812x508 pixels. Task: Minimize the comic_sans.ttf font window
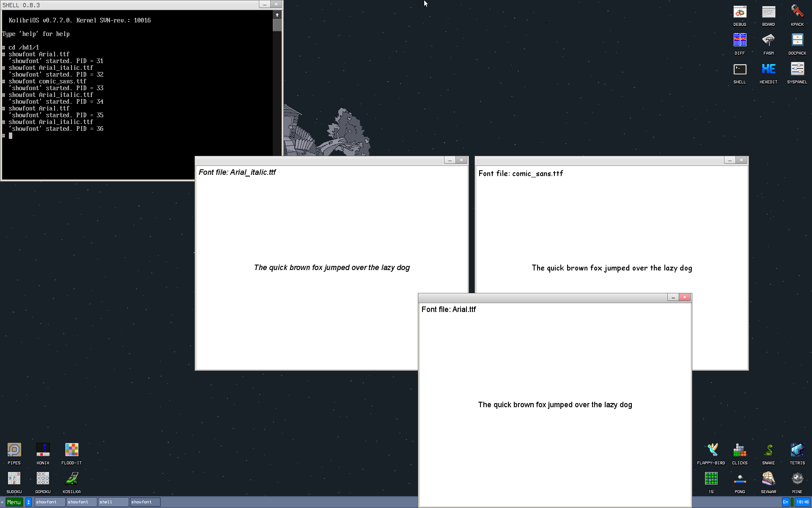point(730,160)
